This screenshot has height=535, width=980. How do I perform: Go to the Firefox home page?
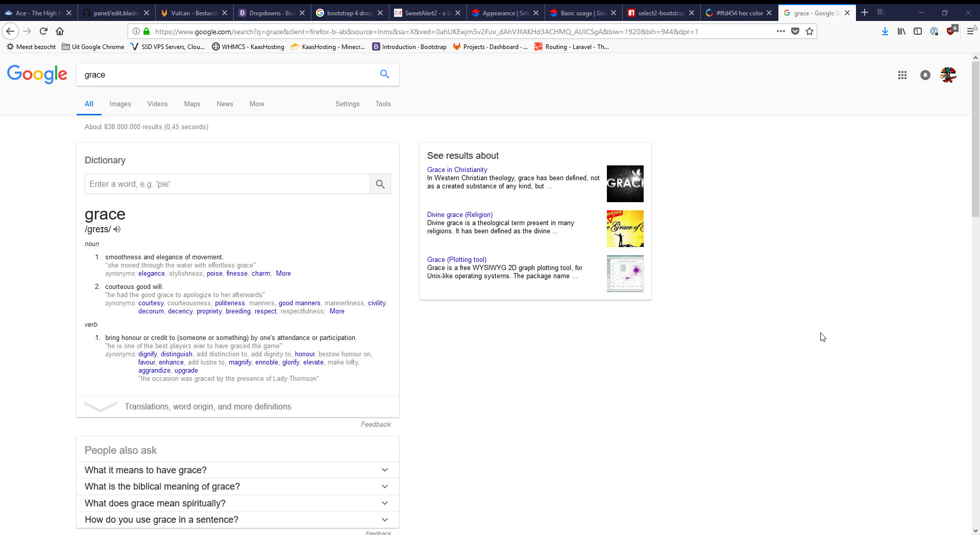60,32
